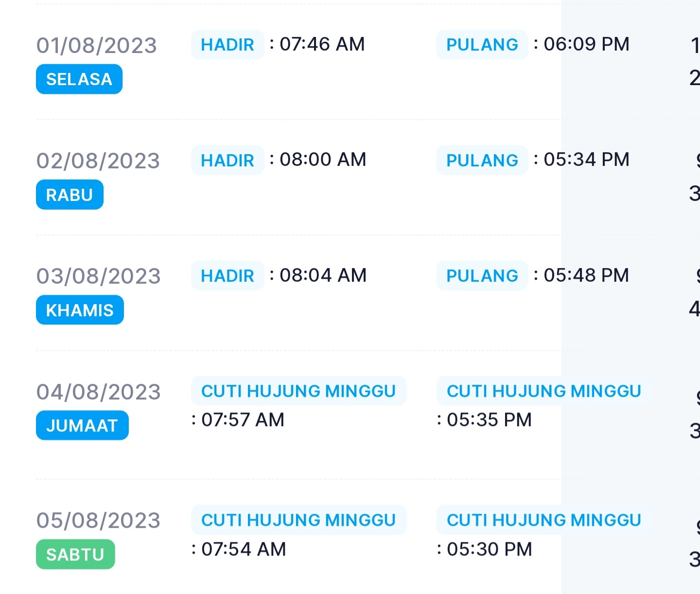Click the HADIR tag for 02/08/2023

227,160
